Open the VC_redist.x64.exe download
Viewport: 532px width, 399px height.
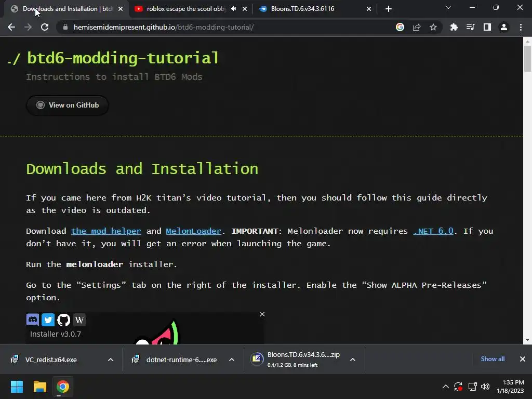pos(51,360)
